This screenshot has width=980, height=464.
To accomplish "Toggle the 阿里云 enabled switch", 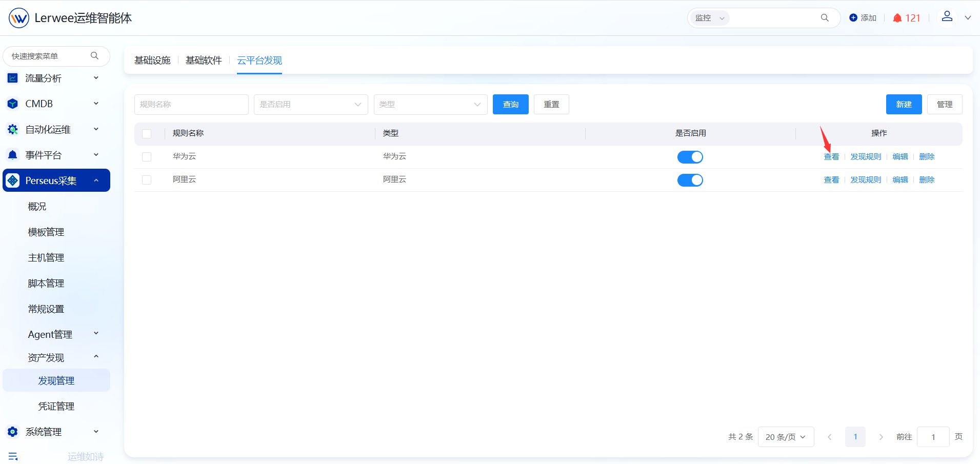I will pos(690,180).
